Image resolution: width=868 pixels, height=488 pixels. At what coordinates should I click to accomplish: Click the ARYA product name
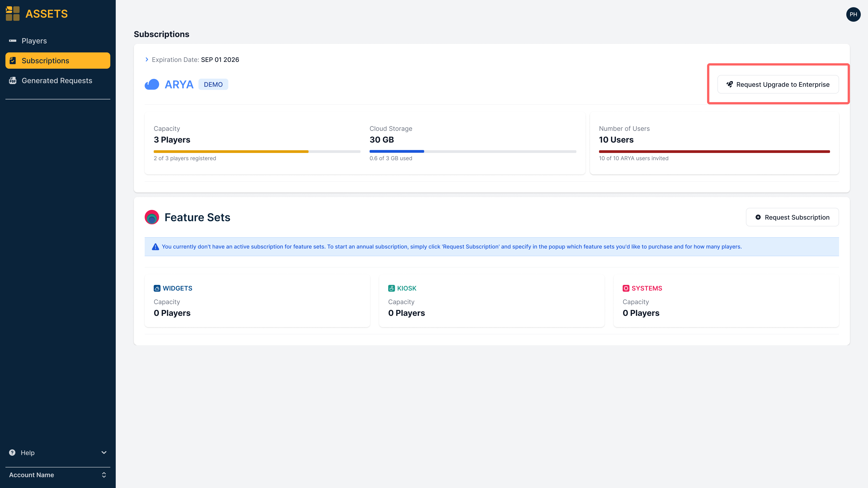[x=179, y=84]
